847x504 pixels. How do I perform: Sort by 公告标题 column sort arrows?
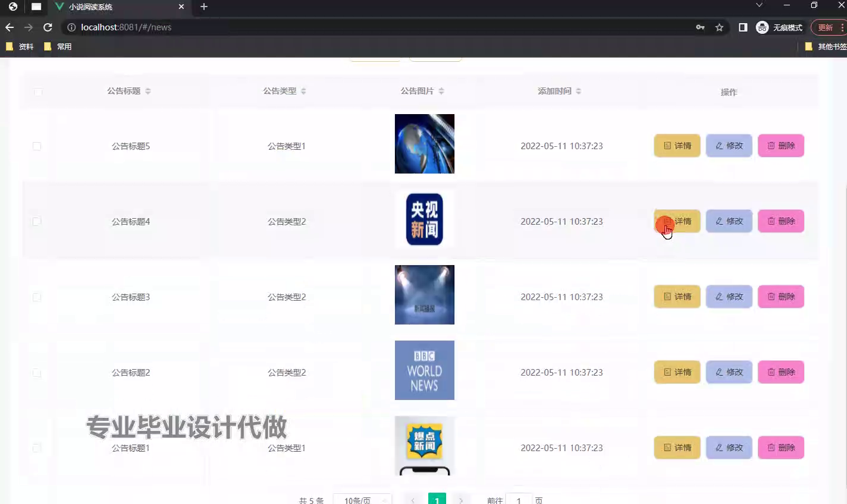(148, 91)
